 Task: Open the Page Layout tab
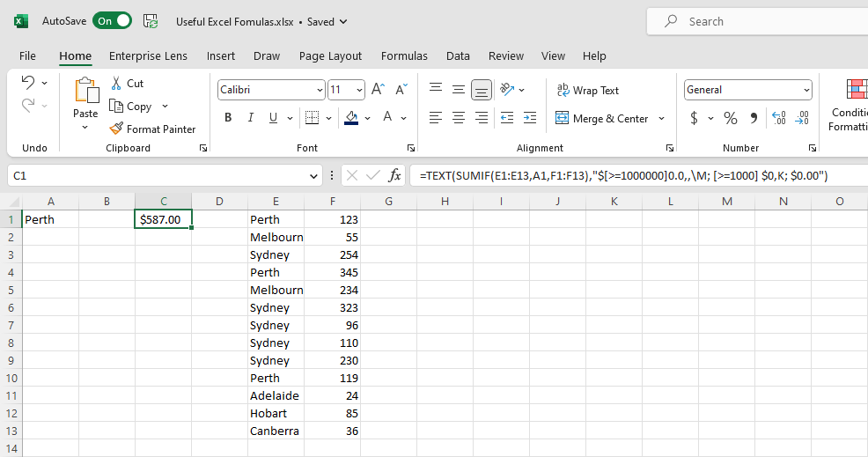point(330,55)
